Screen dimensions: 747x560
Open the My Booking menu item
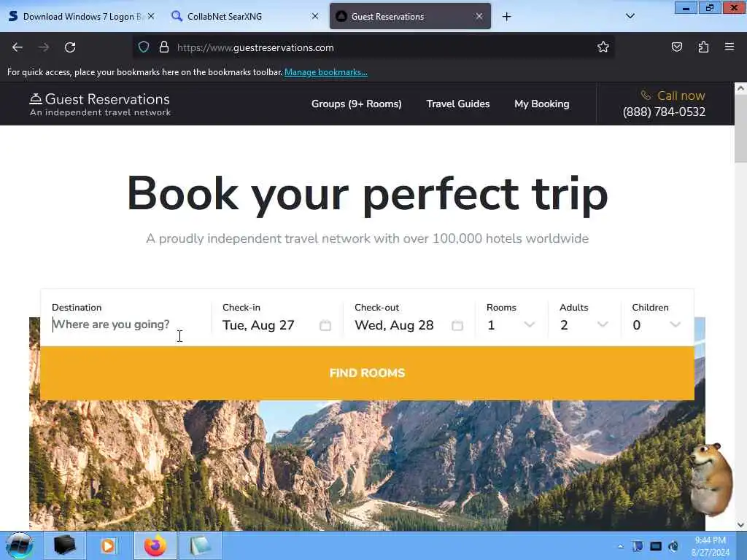point(542,104)
